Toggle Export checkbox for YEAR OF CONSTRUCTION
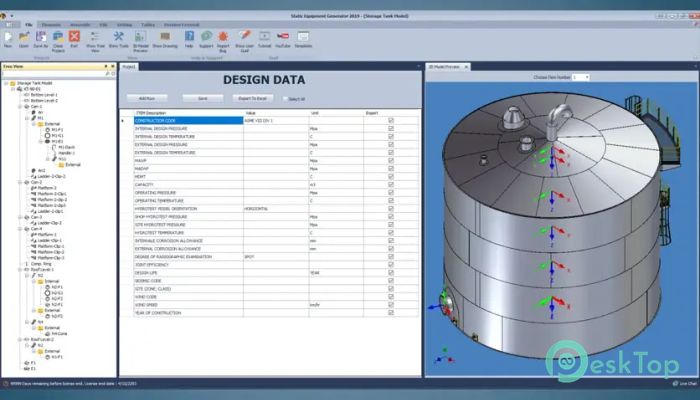 [390, 312]
